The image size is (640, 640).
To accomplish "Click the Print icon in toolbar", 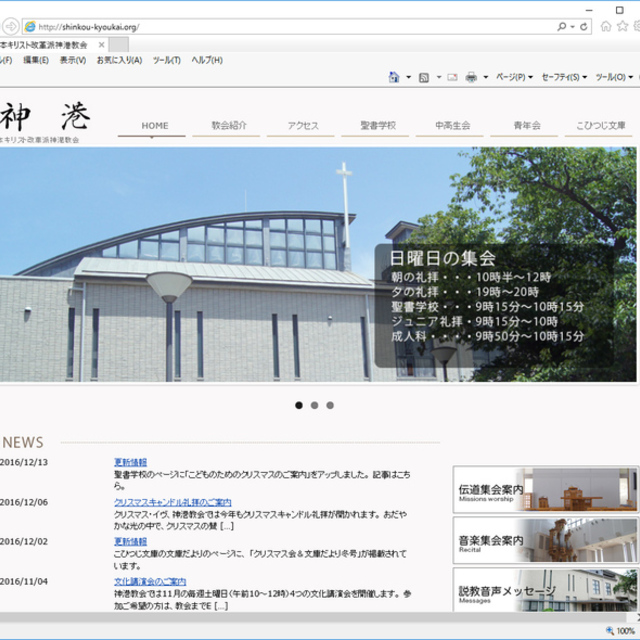I will click(x=471, y=77).
